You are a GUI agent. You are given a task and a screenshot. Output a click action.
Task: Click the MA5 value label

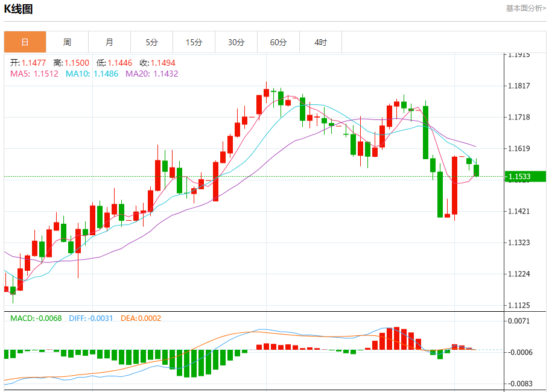[34, 74]
